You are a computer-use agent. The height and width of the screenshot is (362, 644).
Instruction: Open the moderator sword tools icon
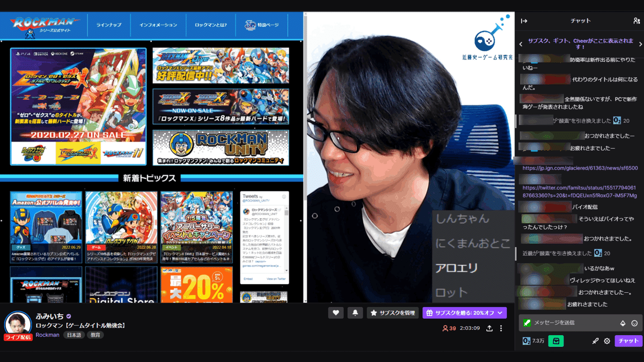pyautogui.click(x=595, y=341)
